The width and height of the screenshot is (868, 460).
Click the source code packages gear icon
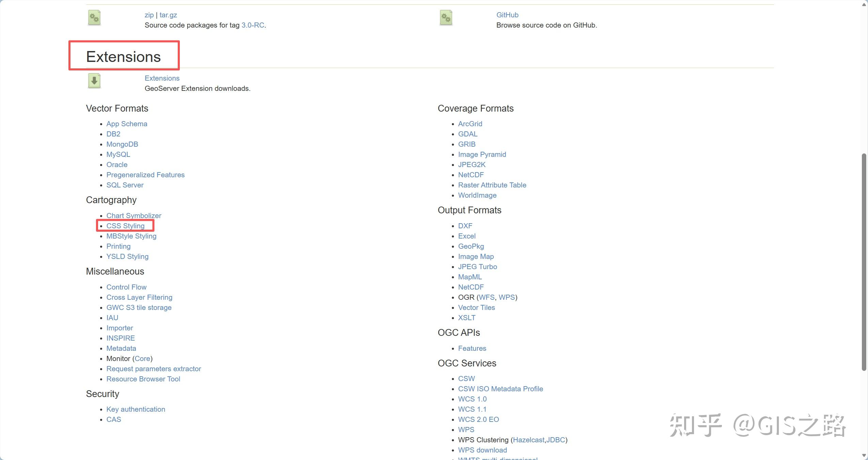[94, 18]
